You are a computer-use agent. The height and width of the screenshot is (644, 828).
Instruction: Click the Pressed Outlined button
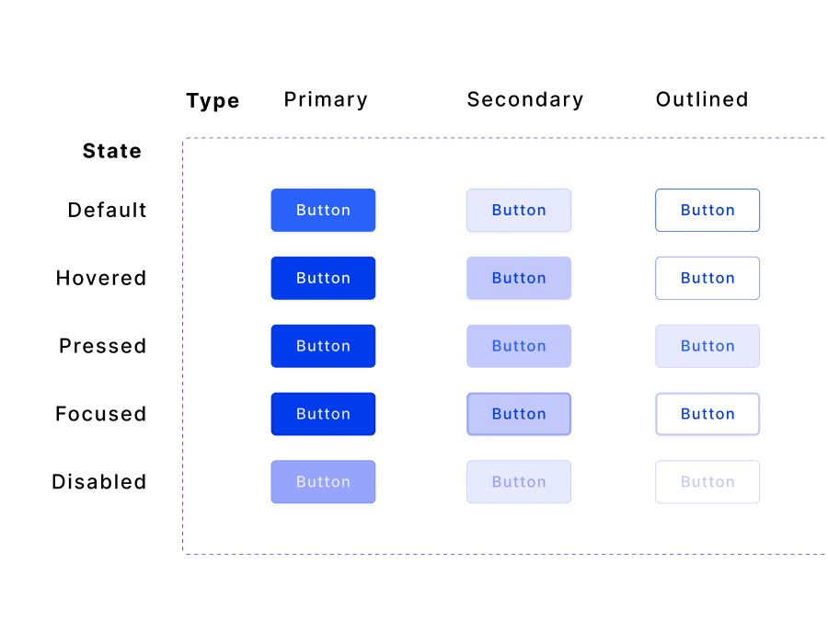coord(707,346)
